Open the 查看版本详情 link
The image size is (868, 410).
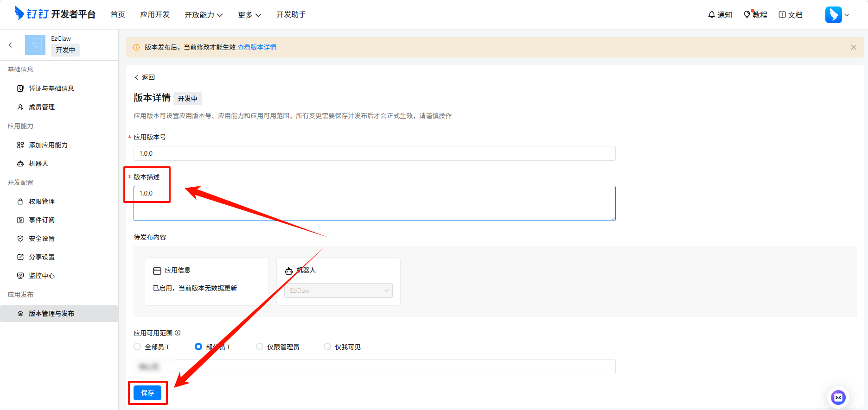click(257, 47)
